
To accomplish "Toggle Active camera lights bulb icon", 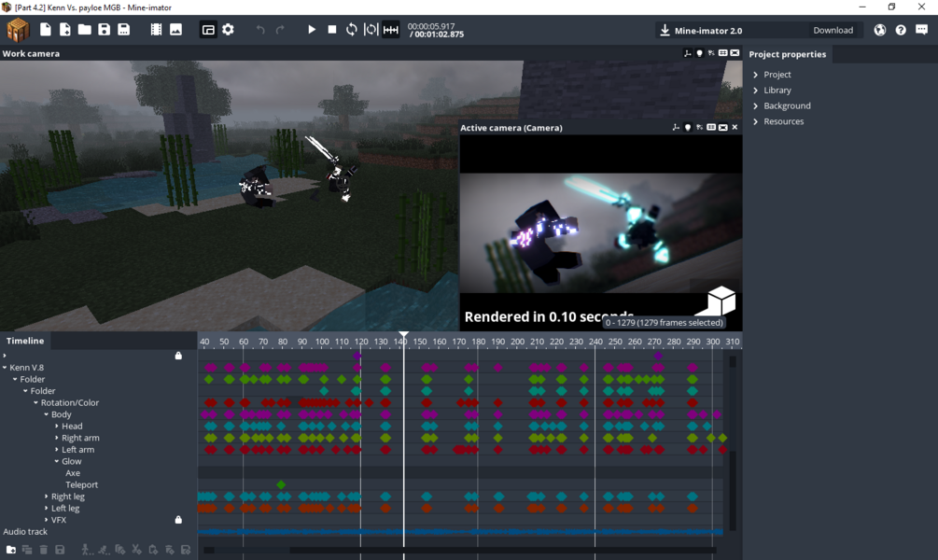I will [x=687, y=128].
